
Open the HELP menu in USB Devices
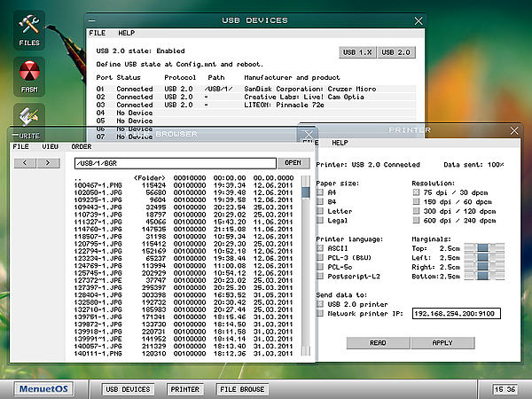pos(126,33)
